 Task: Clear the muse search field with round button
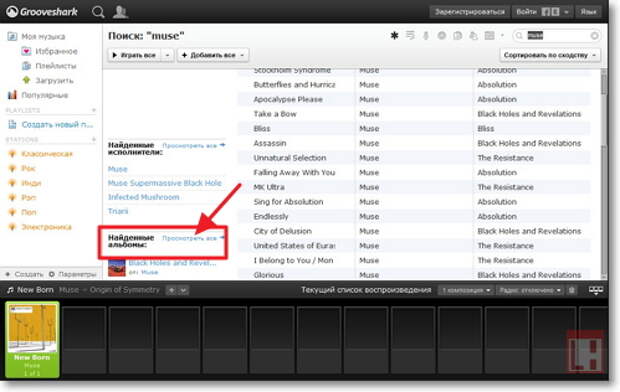(594, 36)
